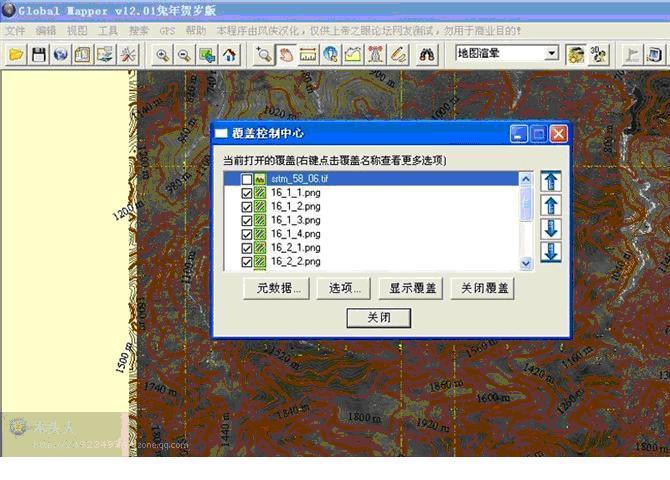Open the 工具 menu

point(108,31)
